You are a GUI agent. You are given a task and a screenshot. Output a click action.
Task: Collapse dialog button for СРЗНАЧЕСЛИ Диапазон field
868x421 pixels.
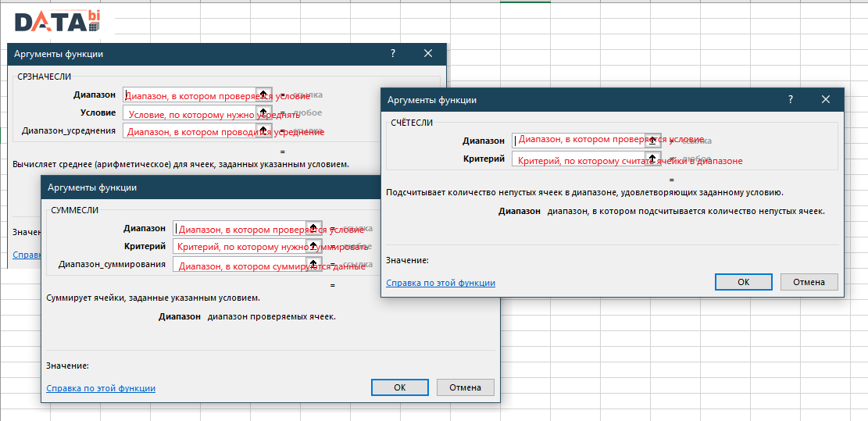tap(264, 95)
